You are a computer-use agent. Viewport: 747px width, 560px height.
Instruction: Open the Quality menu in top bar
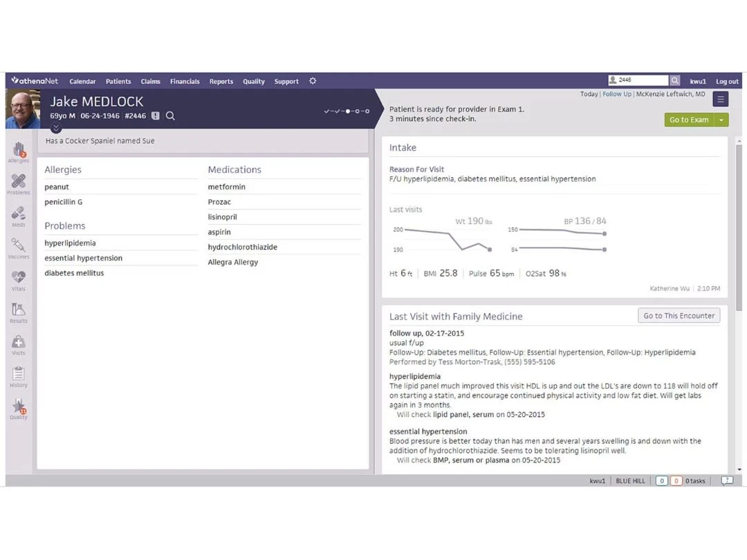[253, 82]
